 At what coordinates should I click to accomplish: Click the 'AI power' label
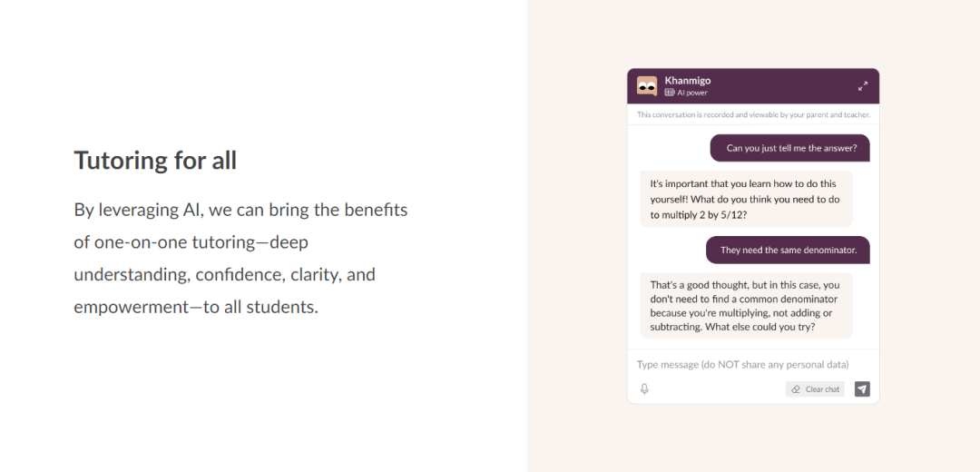point(692,93)
